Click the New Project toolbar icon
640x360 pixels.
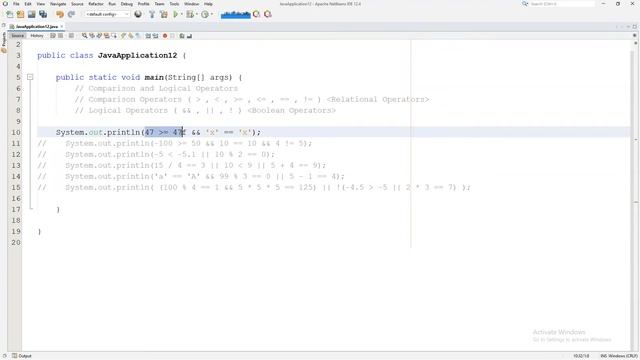coord(20,14)
